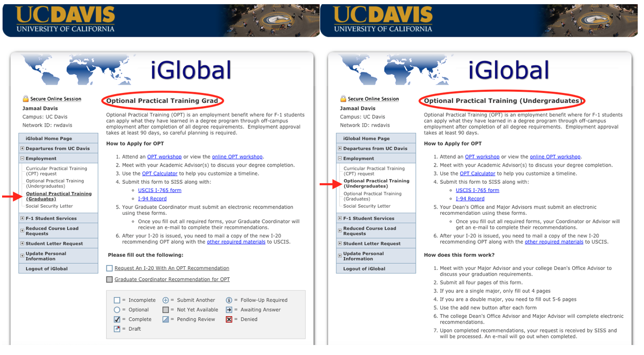
Task: Expand Departures from UC Davis in left page sidebar
Action: click(x=22, y=149)
